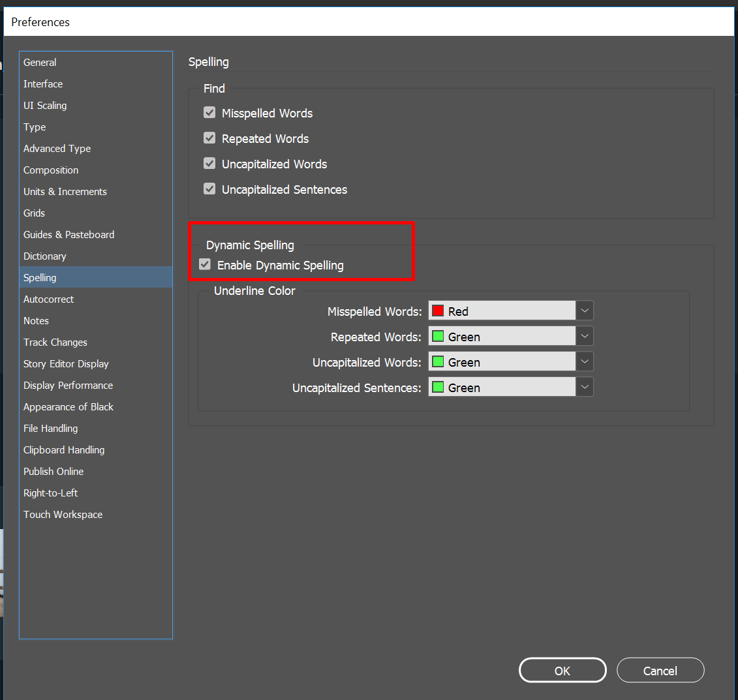Image resolution: width=738 pixels, height=700 pixels.
Task: Go to the Display Performance settings
Action: click(x=68, y=385)
